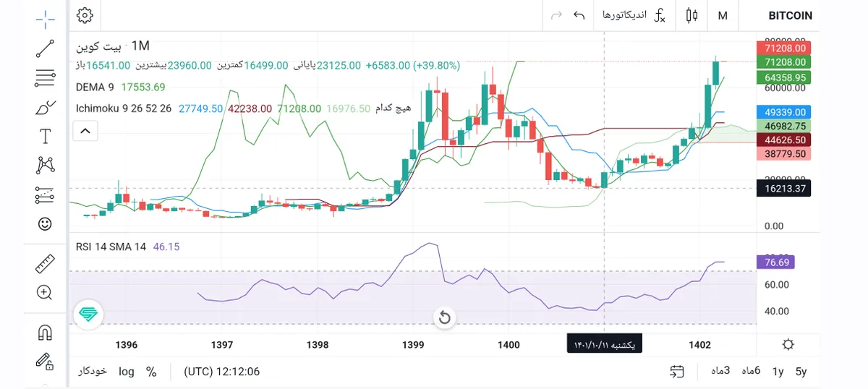Click the chart logo badge
This screenshot has height=389, width=868.
pos(88,315)
